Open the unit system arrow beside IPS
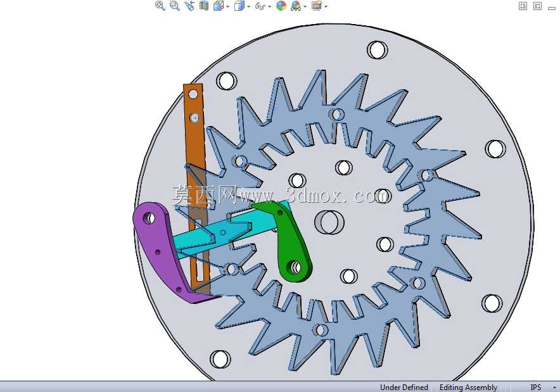The image size is (560, 392). tap(555, 388)
